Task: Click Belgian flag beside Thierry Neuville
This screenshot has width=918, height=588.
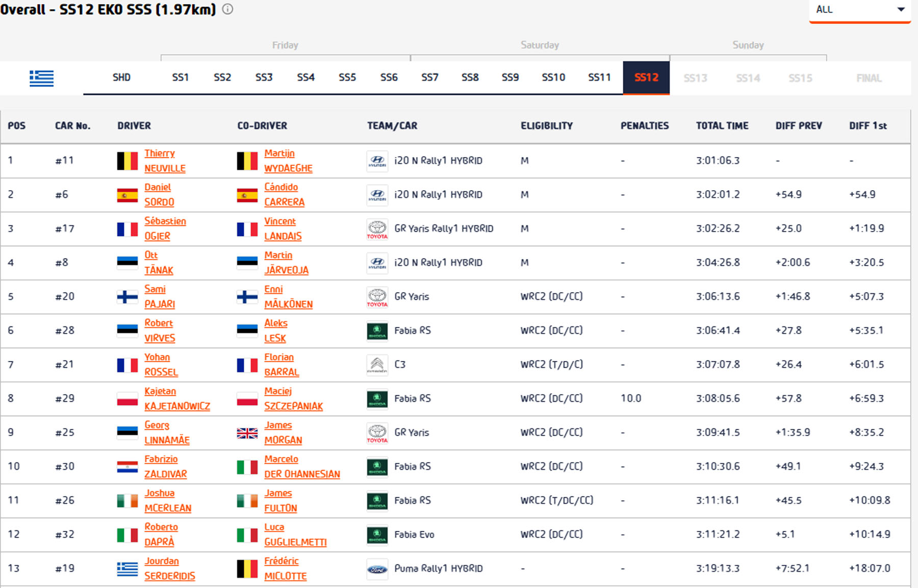Action: (127, 161)
